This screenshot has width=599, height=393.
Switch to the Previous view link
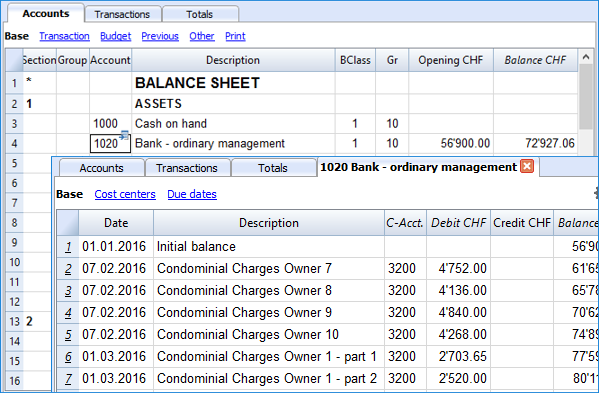pyautogui.click(x=160, y=36)
